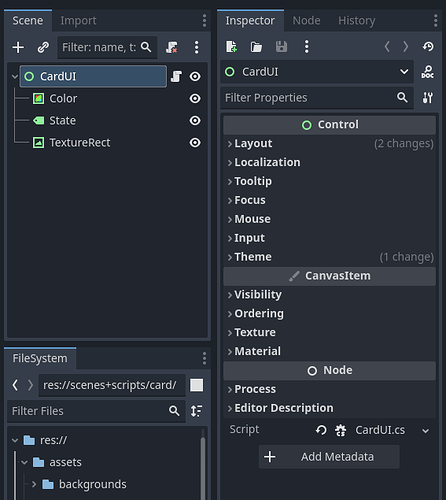Click the Add Metadata button
Screen dimensions: 446x500
[x=329, y=457]
